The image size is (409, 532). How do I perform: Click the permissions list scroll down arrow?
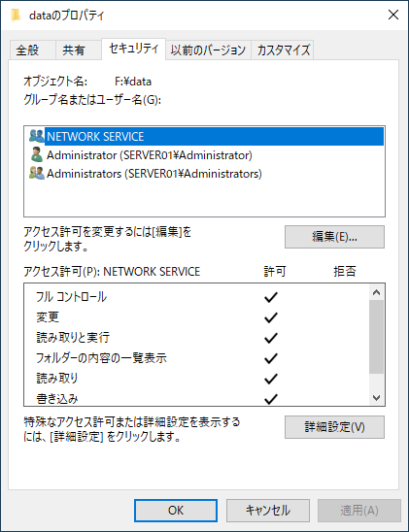[x=376, y=397]
